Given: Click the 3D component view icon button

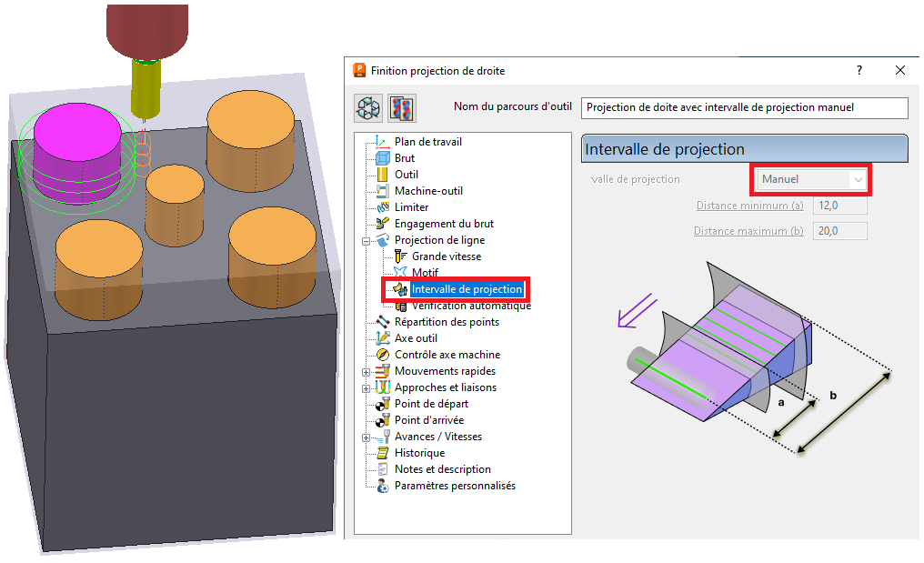Looking at the screenshot, I should (368, 107).
